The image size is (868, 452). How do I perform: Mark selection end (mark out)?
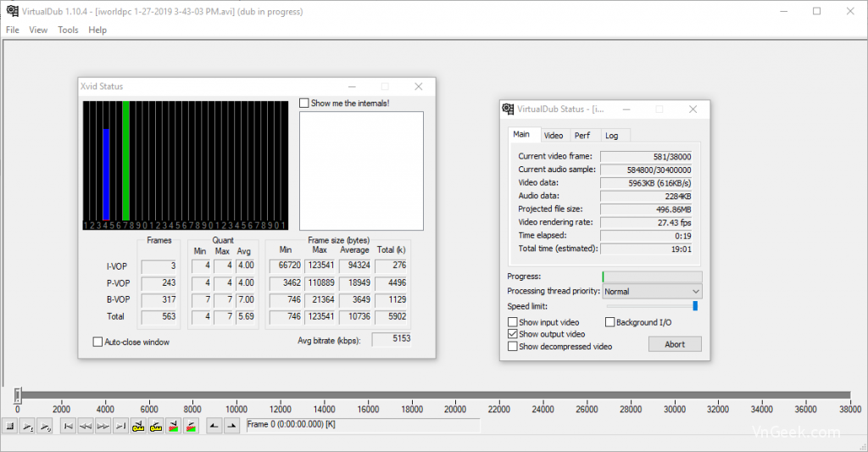232,426
